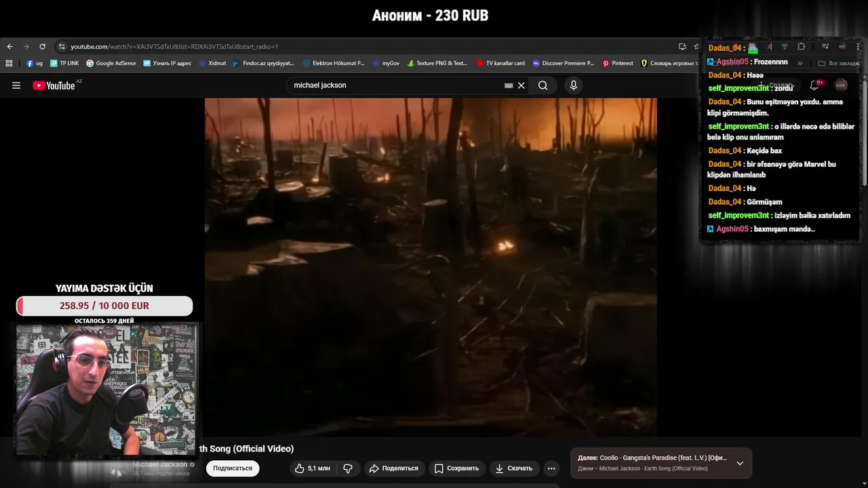This screenshot has width=868, height=488.
Task: Like the video with 5,1 млн likes
Action: (x=313, y=468)
